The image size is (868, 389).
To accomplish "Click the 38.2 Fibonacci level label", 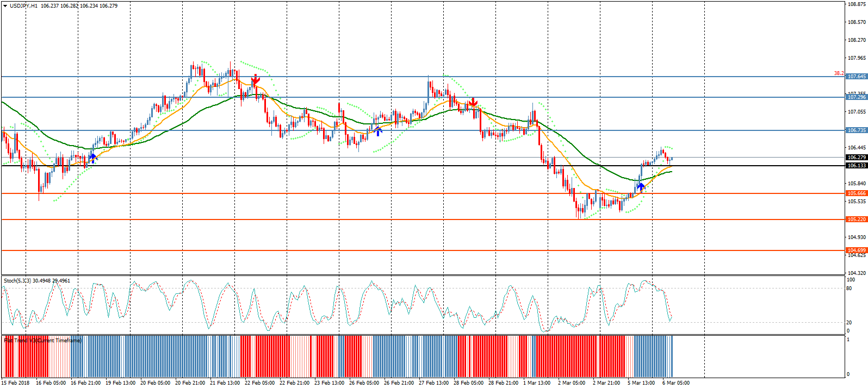I will pyautogui.click(x=839, y=73).
